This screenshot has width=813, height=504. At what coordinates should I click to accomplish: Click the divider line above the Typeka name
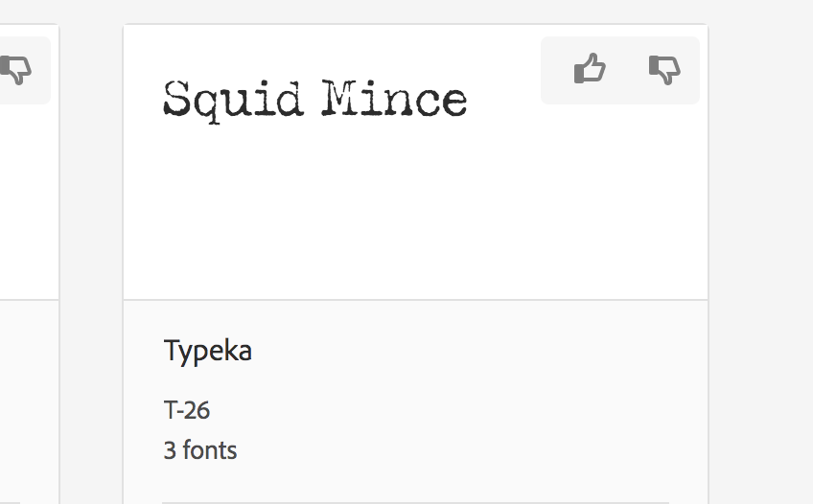[x=415, y=299]
